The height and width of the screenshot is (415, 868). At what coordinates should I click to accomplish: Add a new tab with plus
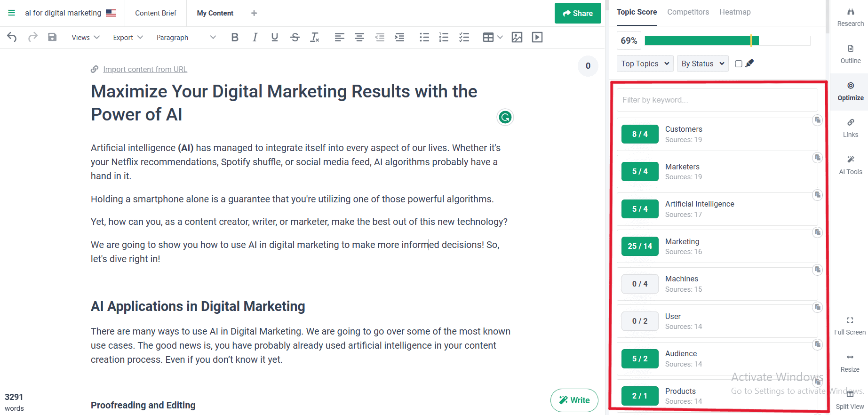click(x=254, y=13)
